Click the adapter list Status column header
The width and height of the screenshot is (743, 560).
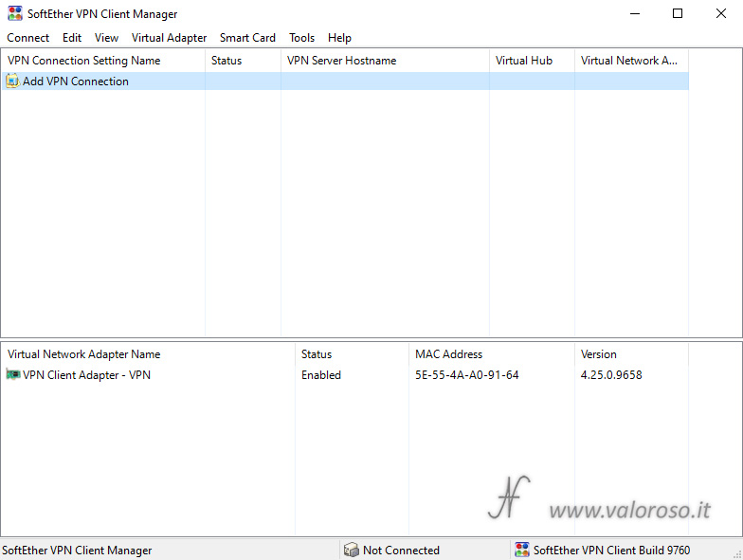tap(353, 354)
